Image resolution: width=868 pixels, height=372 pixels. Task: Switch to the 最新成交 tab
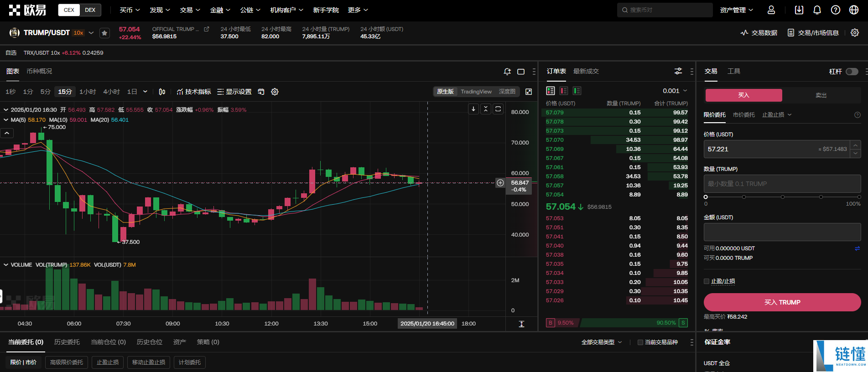[586, 71]
